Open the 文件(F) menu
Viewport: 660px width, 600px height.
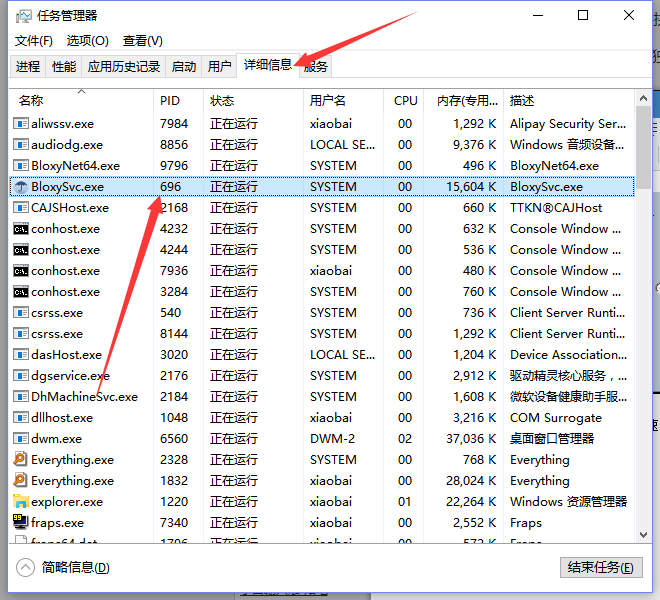[33, 41]
